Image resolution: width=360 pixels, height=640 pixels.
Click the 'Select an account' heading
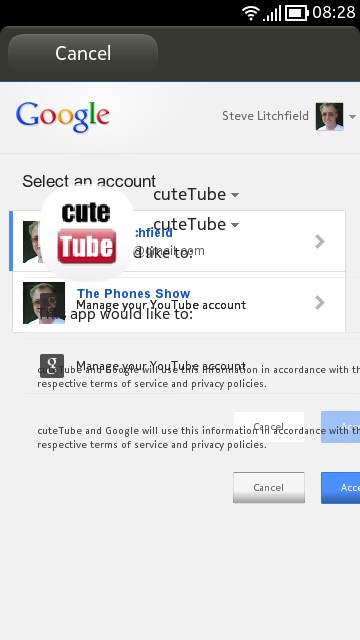(x=89, y=181)
